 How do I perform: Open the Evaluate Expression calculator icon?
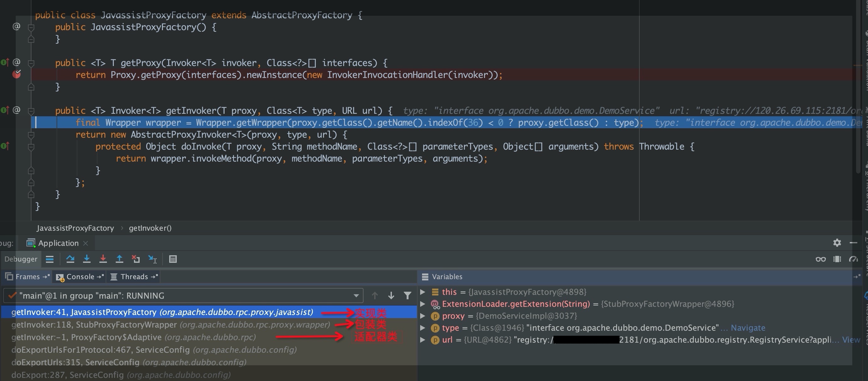coord(173,259)
